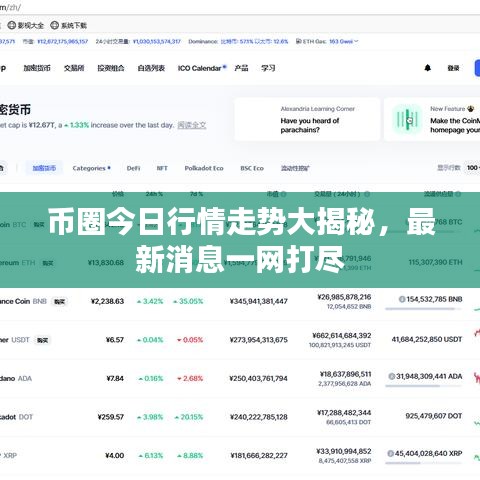The height and width of the screenshot is (480, 480).
Task: Open the New Feature homepage card
Action: click(x=432, y=119)
